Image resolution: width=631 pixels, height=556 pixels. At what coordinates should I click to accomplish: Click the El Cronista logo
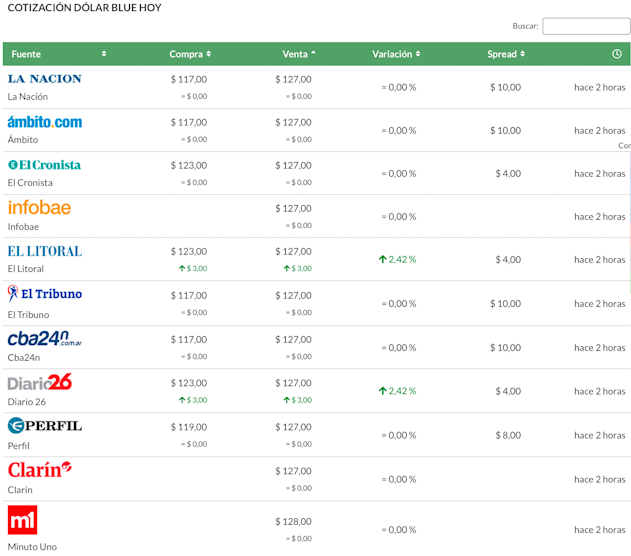[44, 165]
